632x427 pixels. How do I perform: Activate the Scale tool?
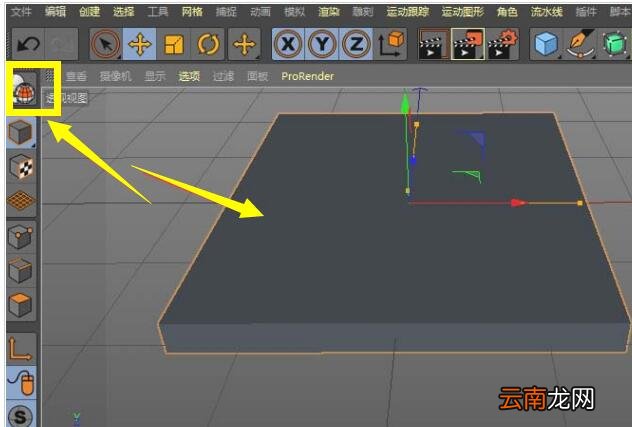click(x=174, y=44)
